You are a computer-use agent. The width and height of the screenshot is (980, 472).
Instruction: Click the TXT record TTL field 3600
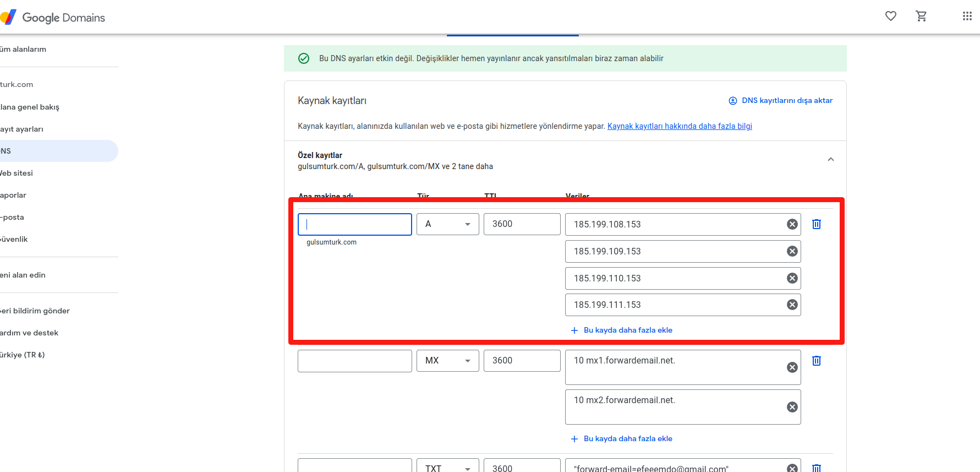(522, 465)
